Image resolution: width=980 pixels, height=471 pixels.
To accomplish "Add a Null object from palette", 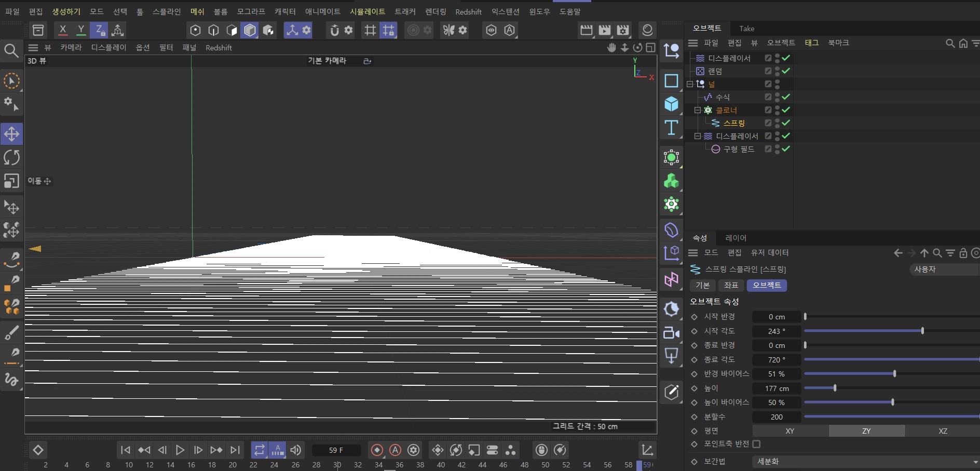I will point(671,50).
